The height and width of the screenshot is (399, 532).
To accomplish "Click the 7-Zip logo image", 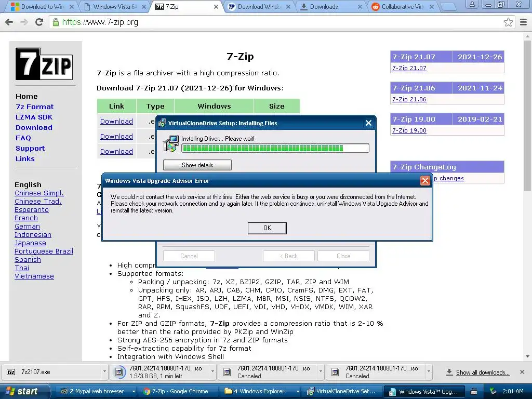I will (x=44, y=64).
